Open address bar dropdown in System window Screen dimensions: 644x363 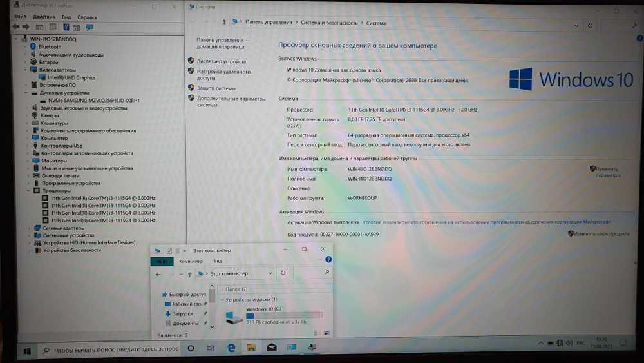click(x=576, y=26)
